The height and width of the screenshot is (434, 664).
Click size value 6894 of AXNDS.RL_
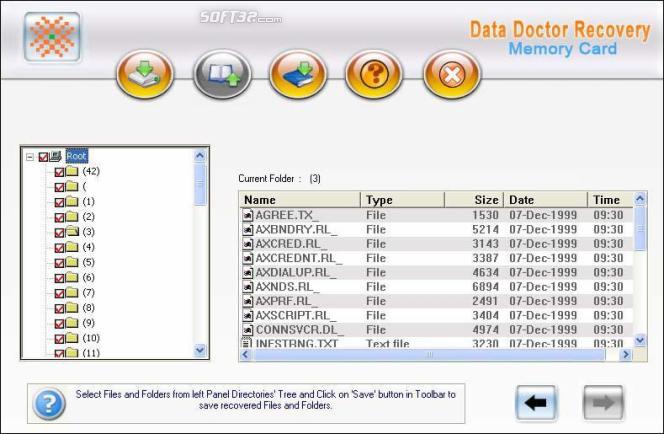click(486, 287)
